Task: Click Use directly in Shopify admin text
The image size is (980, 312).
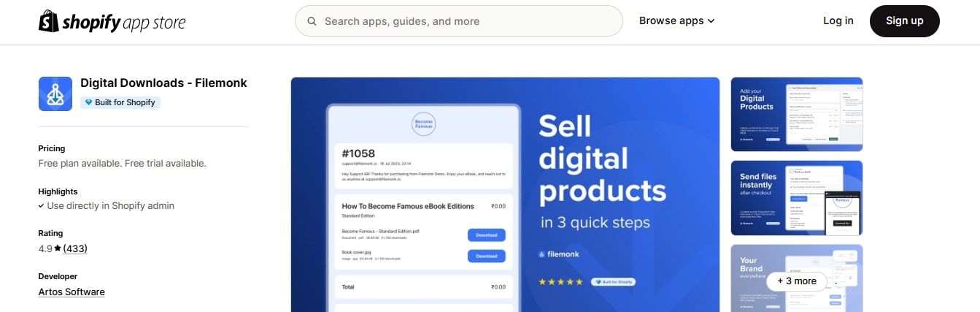Action: pyautogui.click(x=110, y=205)
